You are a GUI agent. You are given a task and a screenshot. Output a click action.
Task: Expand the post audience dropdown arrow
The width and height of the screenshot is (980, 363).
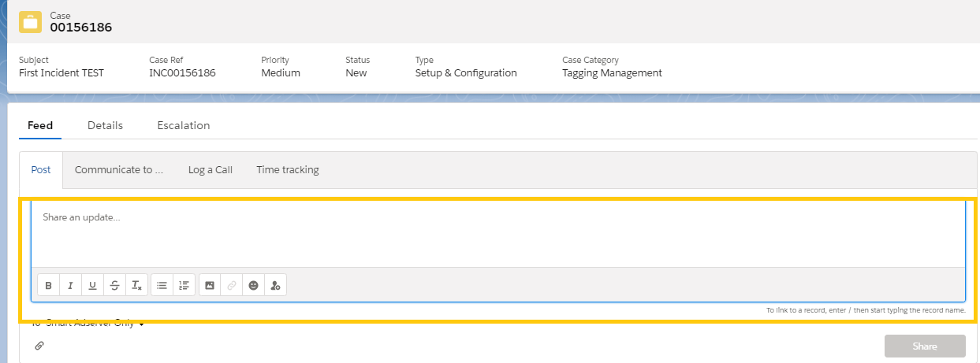(x=141, y=324)
